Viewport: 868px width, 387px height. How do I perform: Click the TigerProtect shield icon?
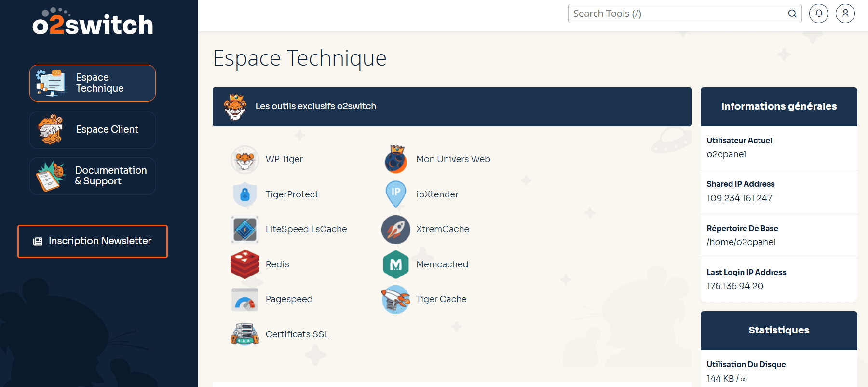point(245,194)
